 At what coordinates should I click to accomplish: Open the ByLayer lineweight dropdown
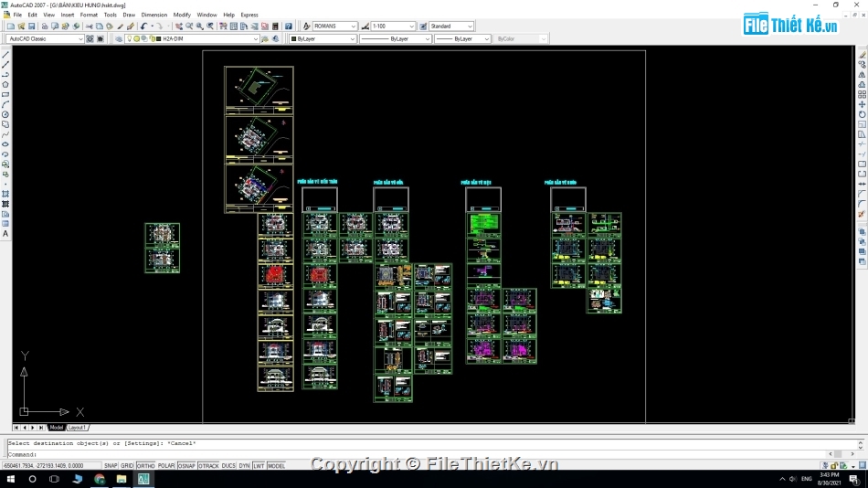(x=462, y=38)
